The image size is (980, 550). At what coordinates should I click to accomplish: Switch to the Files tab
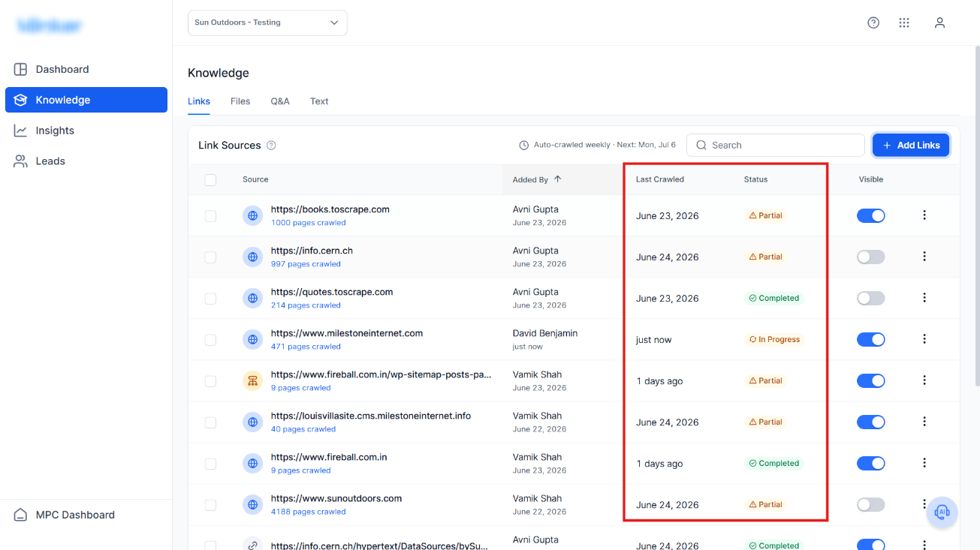[x=240, y=101]
